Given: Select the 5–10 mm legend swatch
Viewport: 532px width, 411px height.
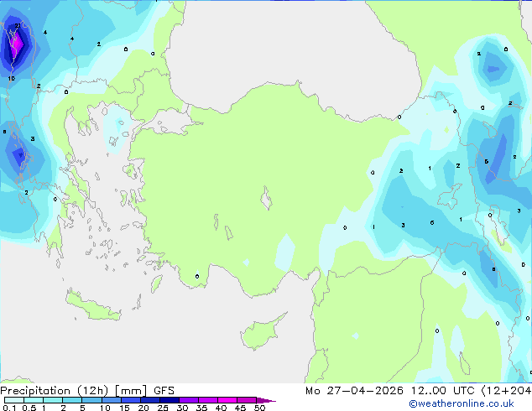Looking at the screenshot, I should 91,400.
